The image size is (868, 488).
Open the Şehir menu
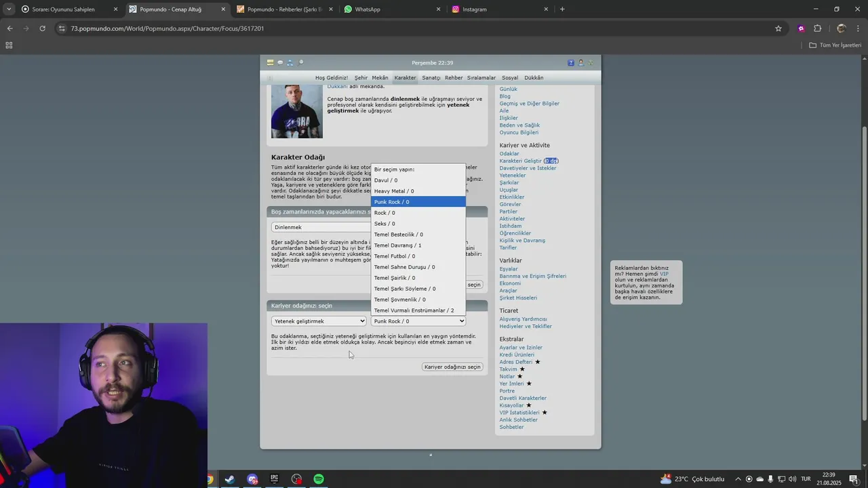(x=361, y=78)
